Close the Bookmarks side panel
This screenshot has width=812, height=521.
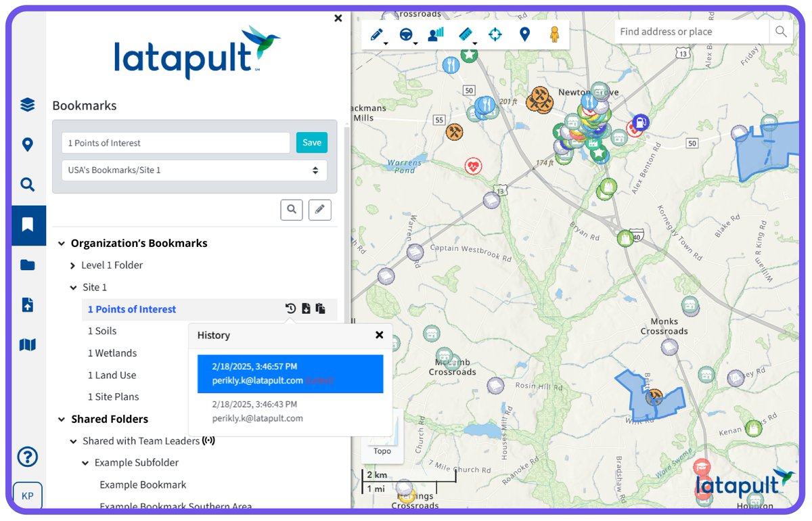click(338, 18)
